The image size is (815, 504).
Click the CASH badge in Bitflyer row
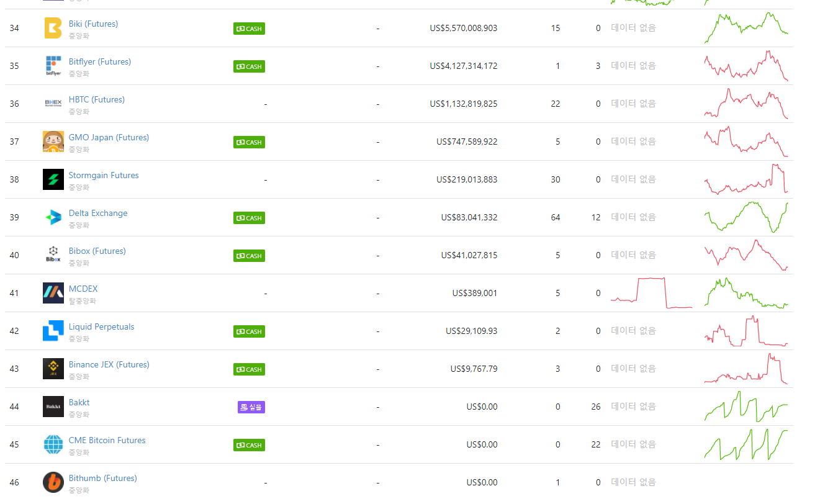click(249, 66)
